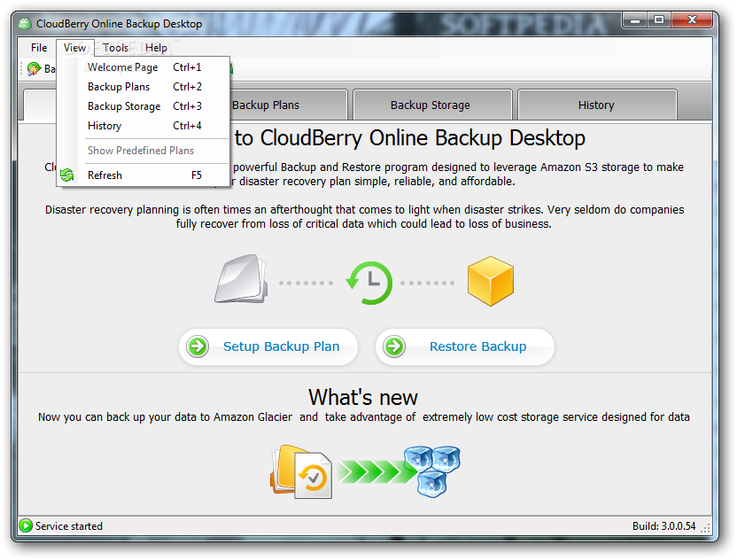Click the folder with backup document icon
The height and width of the screenshot is (560, 737).
coord(301,471)
